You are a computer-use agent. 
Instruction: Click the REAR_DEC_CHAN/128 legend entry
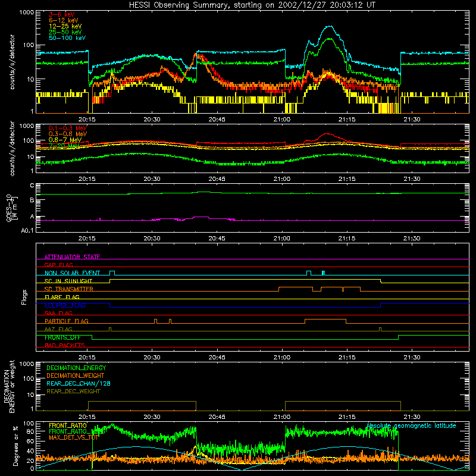(x=79, y=383)
